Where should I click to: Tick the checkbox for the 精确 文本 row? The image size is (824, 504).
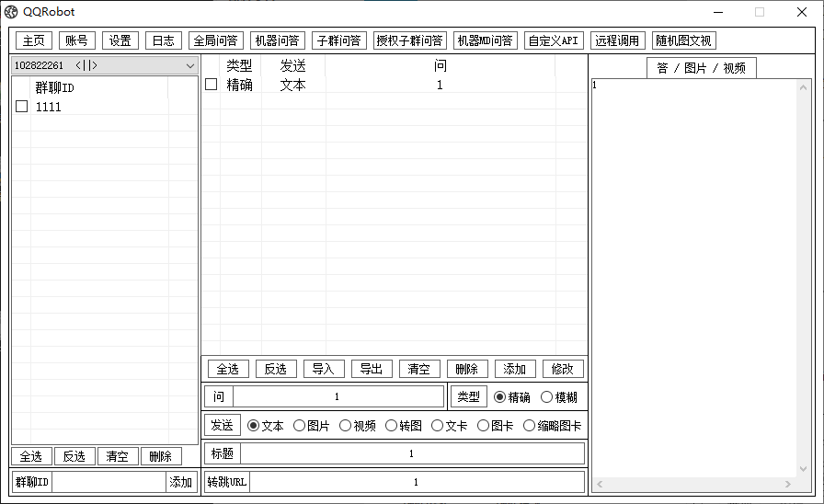pos(212,85)
